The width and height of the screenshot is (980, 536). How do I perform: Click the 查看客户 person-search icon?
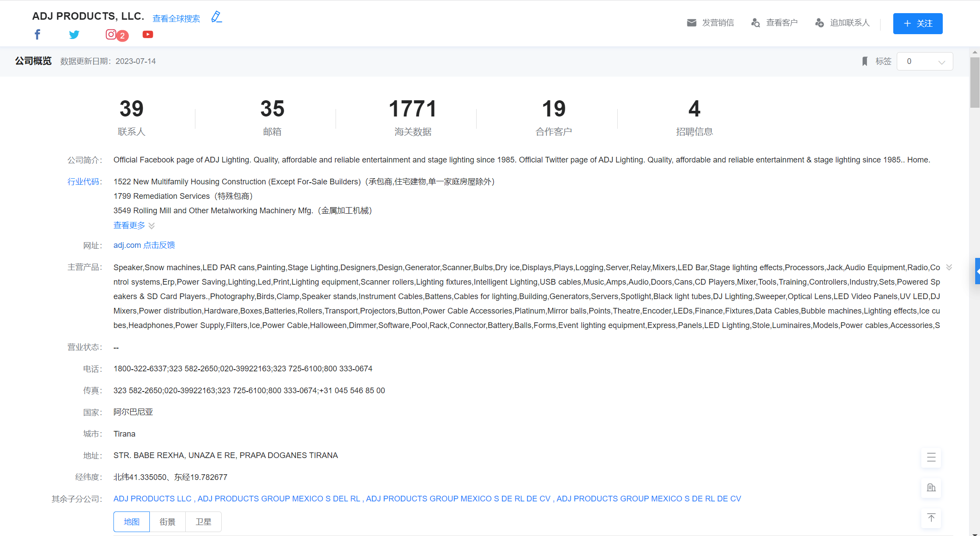coord(756,23)
